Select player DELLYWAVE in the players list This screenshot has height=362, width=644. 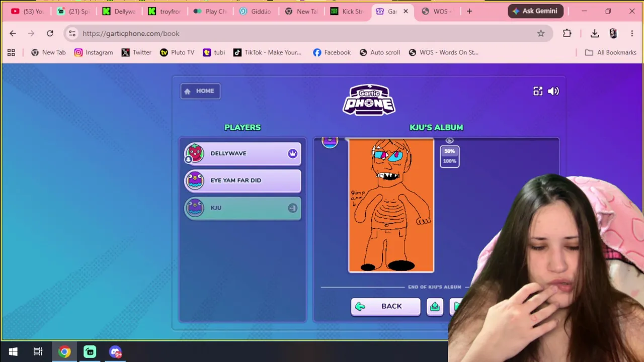pos(243,153)
